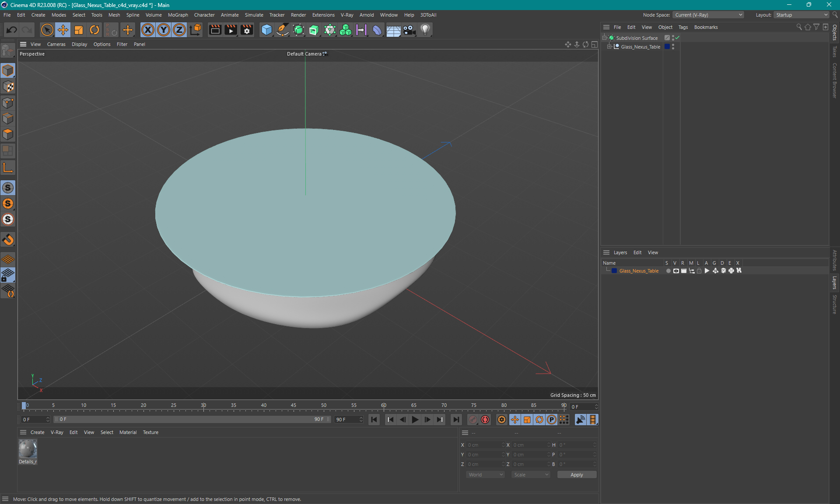Image resolution: width=840 pixels, height=504 pixels.
Task: Open Layers panel hamburger menu
Action: tap(606, 252)
